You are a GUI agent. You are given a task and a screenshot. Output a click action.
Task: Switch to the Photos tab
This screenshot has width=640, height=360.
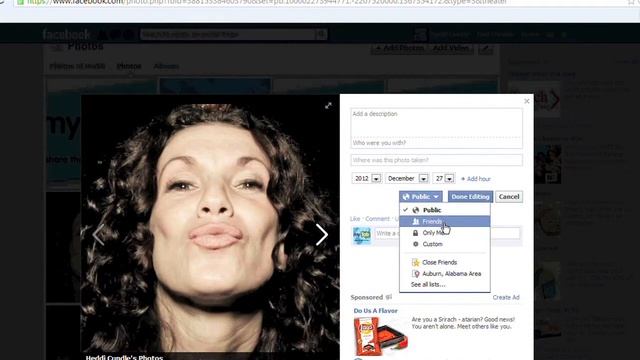pos(129,66)
